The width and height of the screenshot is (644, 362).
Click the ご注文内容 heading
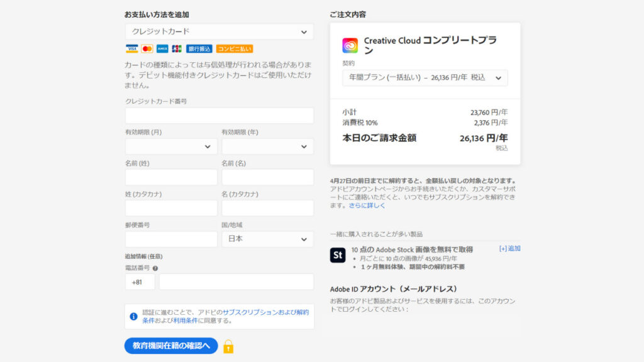point(348,15)
